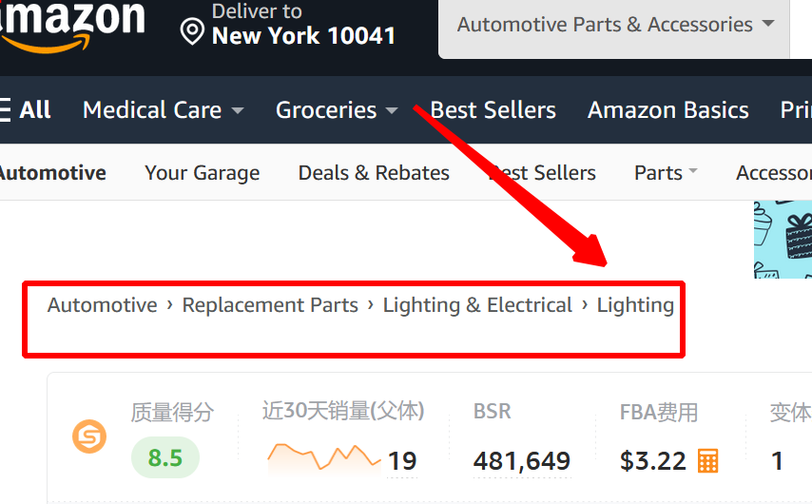Open Amazon Basics in the nav bar
812x504 pixels.
pyautogui.click(x=668, y=109)
